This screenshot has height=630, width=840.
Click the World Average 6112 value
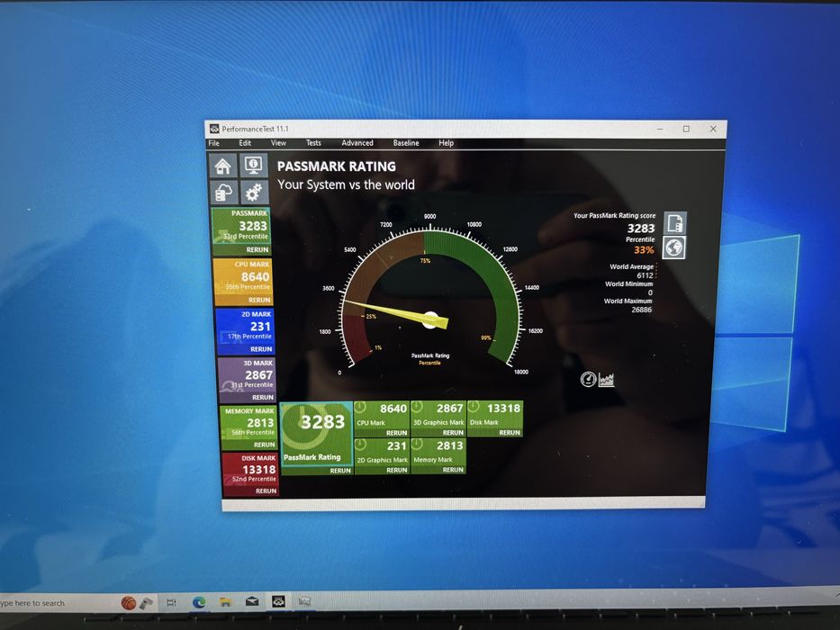click(x=645, y=275)
